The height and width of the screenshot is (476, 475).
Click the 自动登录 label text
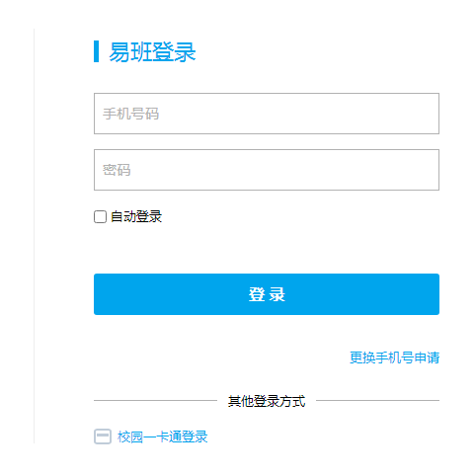136,217
